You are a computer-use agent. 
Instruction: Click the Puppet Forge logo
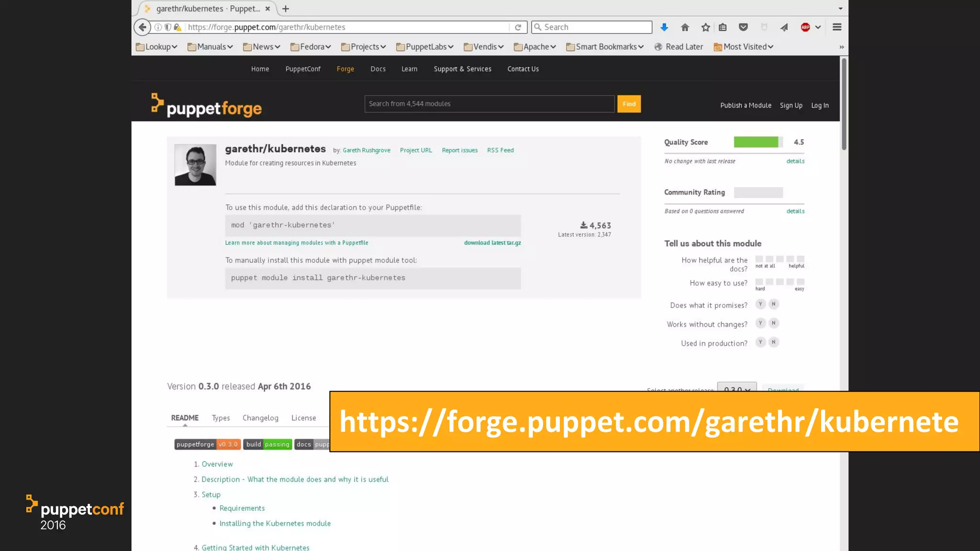[206, 105]
